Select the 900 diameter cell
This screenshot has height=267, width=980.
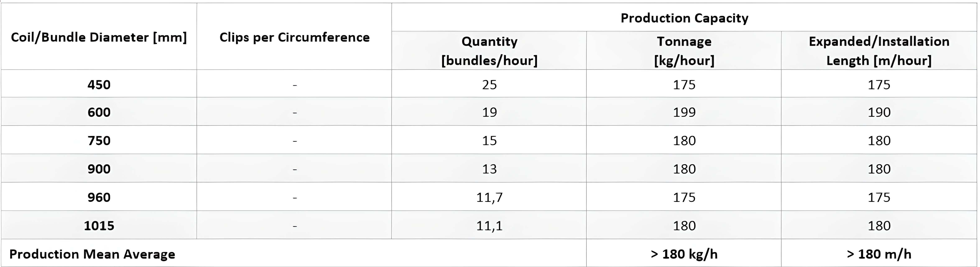tap(99, 169)
